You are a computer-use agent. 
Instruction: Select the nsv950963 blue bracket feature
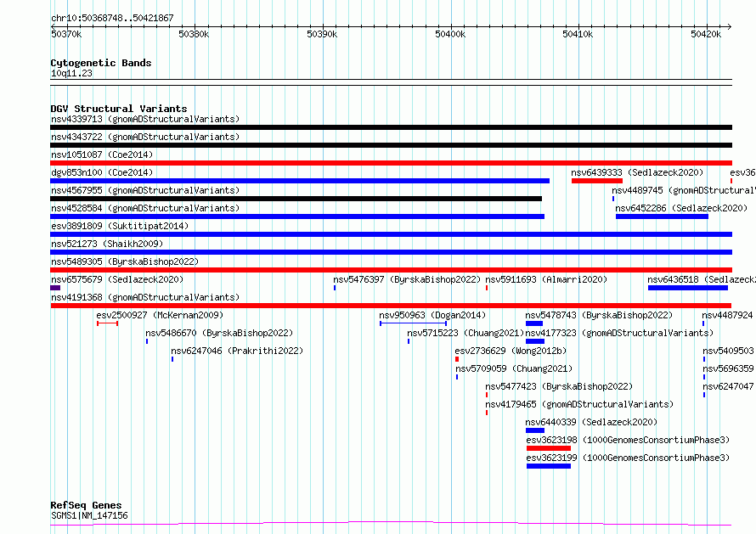(413, 323)
